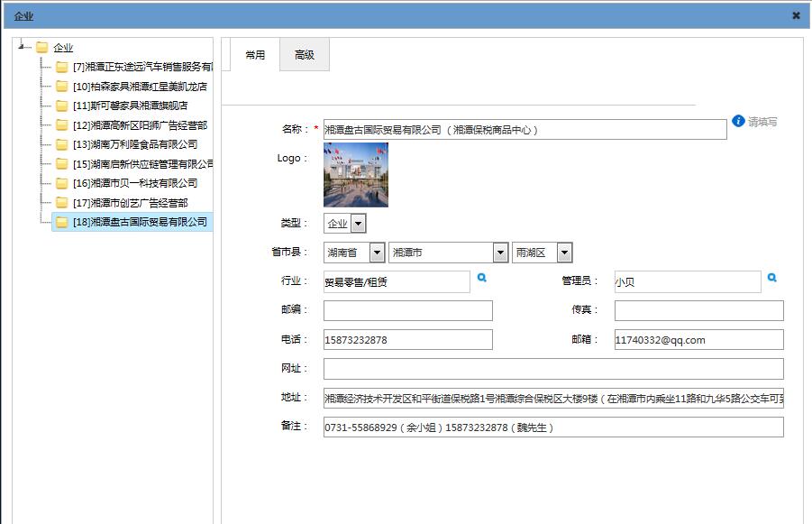812x524 pixels.
Task: Select [16]湘潭市贝一科技有限公司 in the tree
Action: (135, 183)
